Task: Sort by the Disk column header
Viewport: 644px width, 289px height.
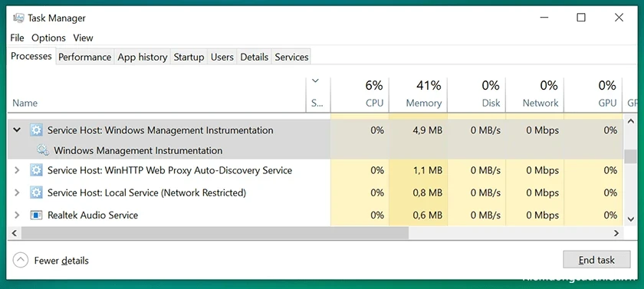Action: (476, 94)
